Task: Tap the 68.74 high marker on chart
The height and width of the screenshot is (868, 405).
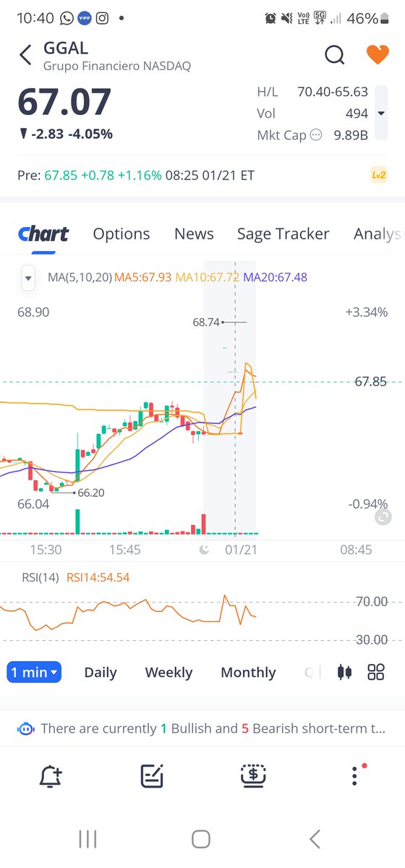Action: point(206,323)
